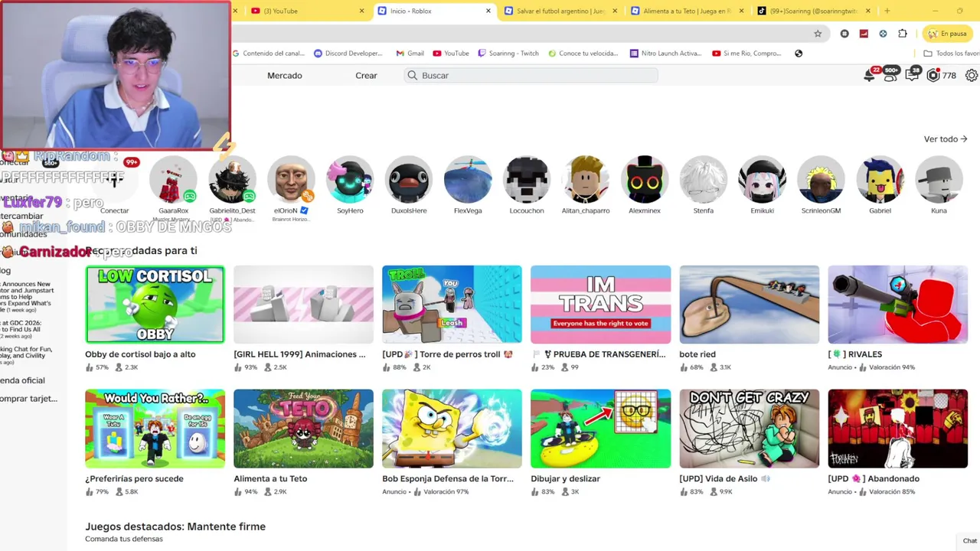This screenshot has height=551, width=980.
Task: Open 'Torre de perros troll' game thumbnail
Action: click(x=452, y=305)
